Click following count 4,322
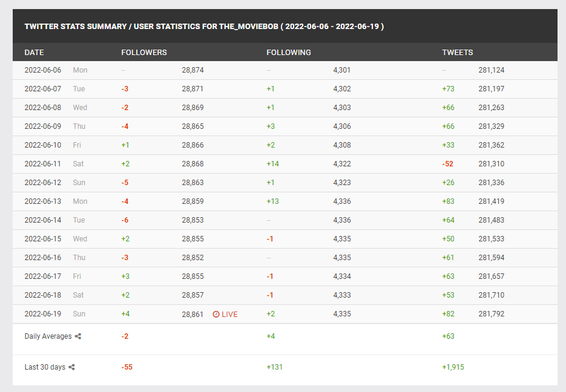The width and height of the screenshot is (566, 392). coord(342,164)
